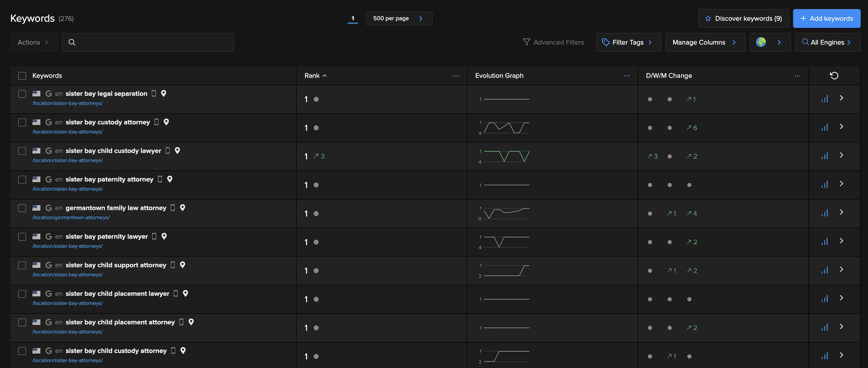Open the Actions dropdown
This screenshot has width=868, height=368.
(34, 42)
